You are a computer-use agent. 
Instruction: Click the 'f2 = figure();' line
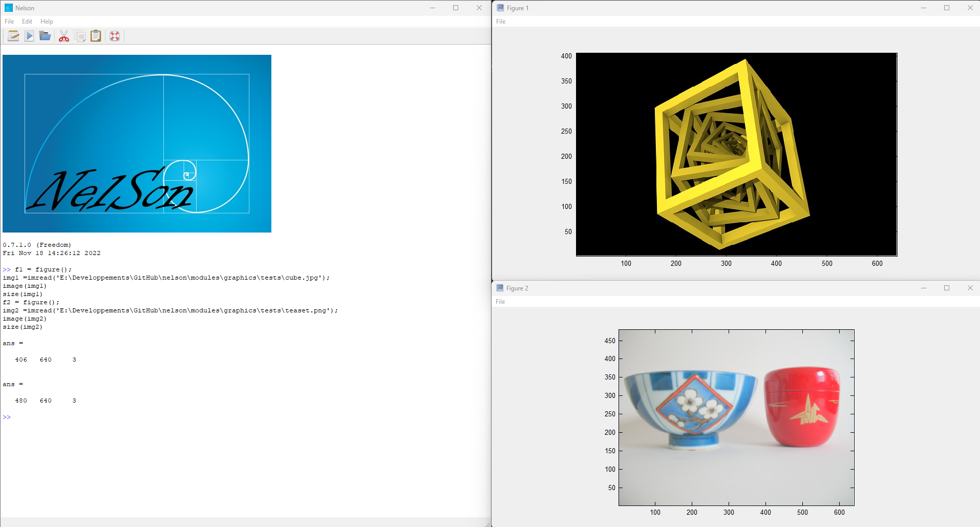coord(31,302)
